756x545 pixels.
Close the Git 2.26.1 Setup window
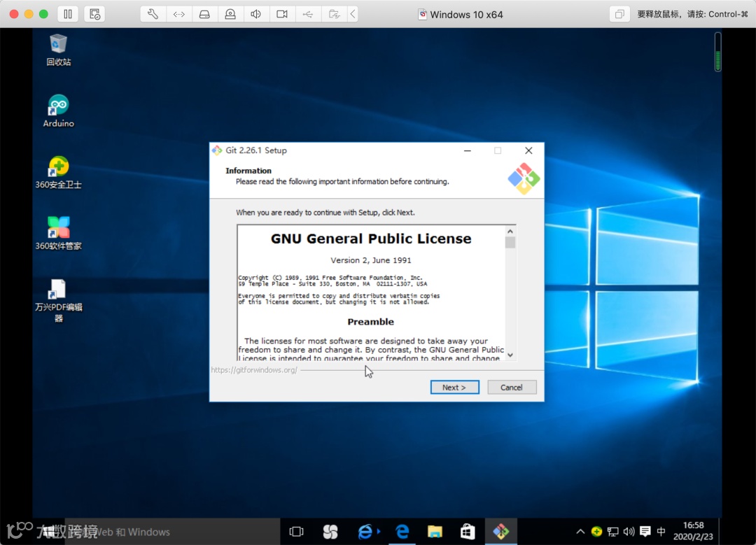(x=528, y=150)
